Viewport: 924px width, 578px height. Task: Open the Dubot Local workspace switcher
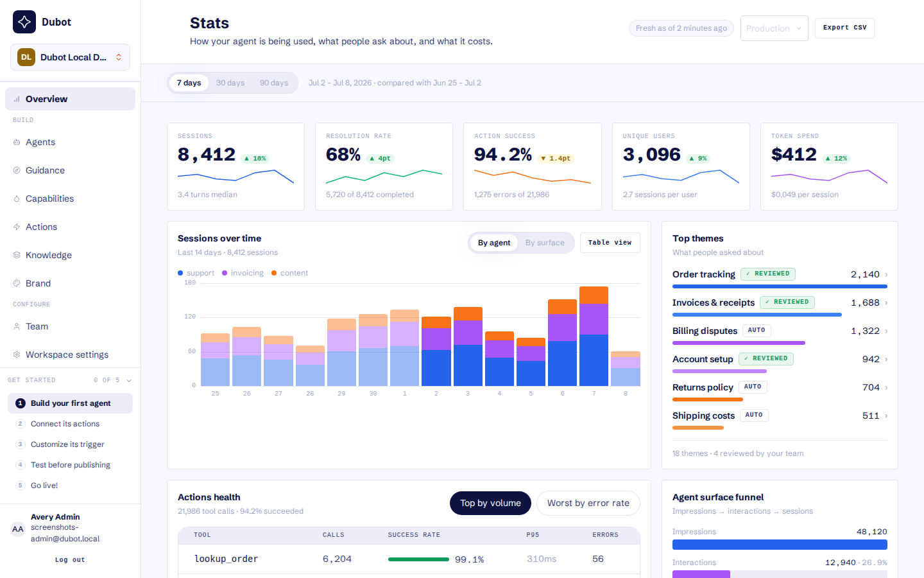pos(71,57)
